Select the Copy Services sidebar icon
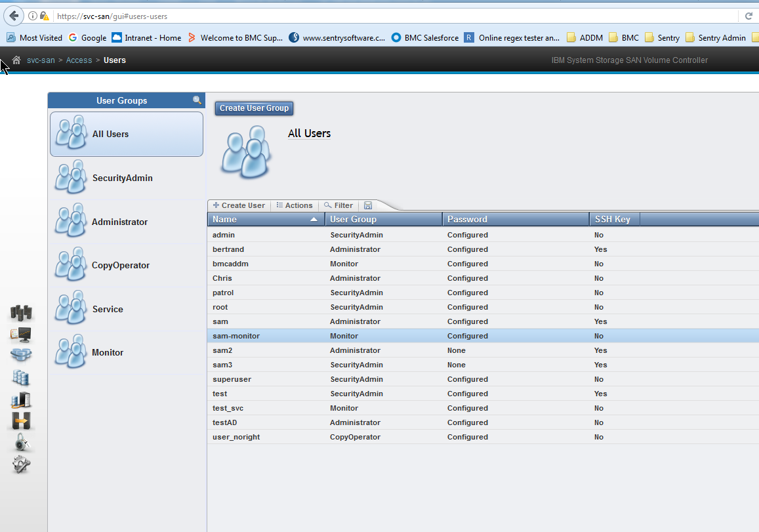This screenshot has height=532, width=759. pyautogui.click(x=21, y=420)
